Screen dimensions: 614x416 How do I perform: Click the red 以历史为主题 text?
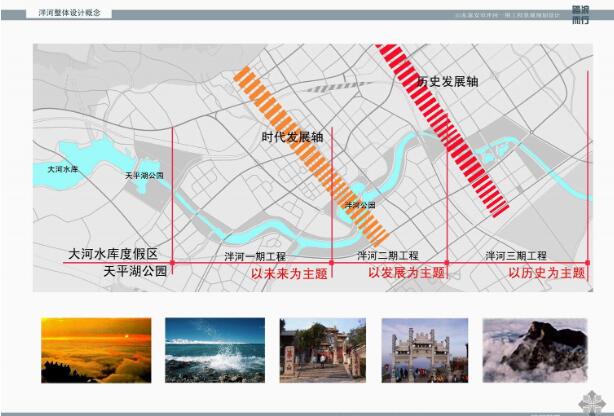point(547,273)
